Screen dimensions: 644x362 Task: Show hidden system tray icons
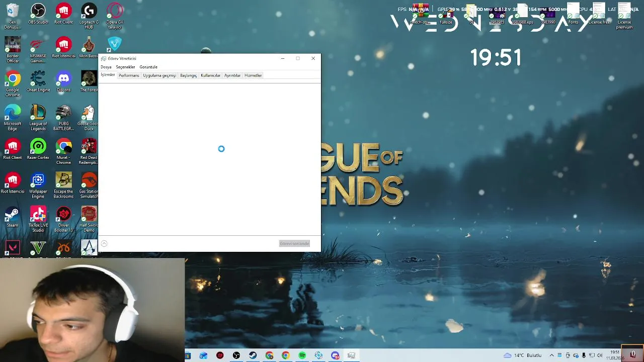(551, 355)
